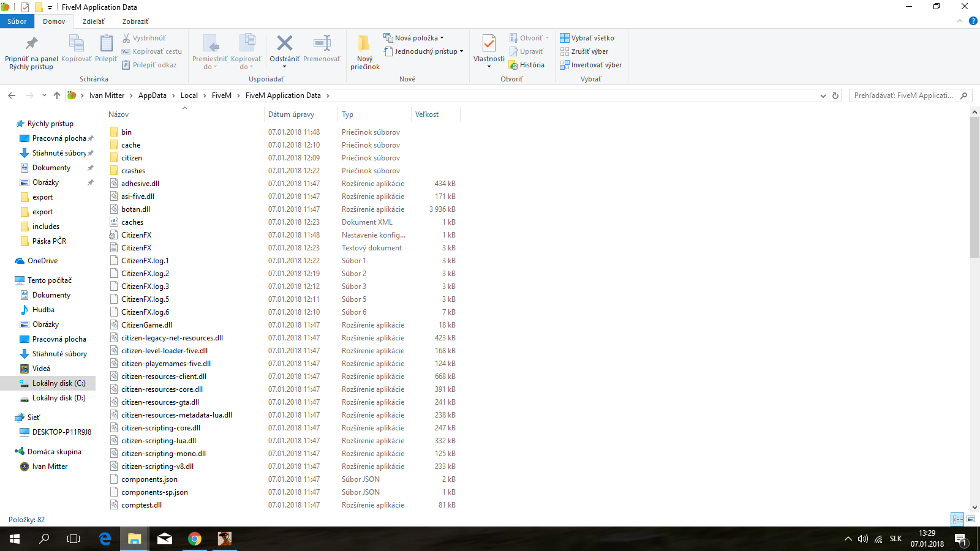The height and width of the screenshot is (551, 980).
Task: Click the Prilepiť paste icon
Action: coord(106,43)
